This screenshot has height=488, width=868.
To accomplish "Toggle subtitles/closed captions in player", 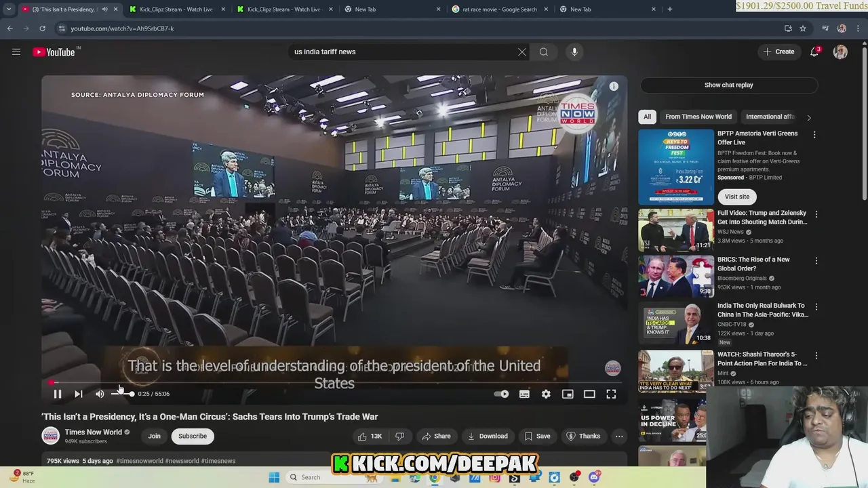I will pyautogui.click(x=524, y=394).
